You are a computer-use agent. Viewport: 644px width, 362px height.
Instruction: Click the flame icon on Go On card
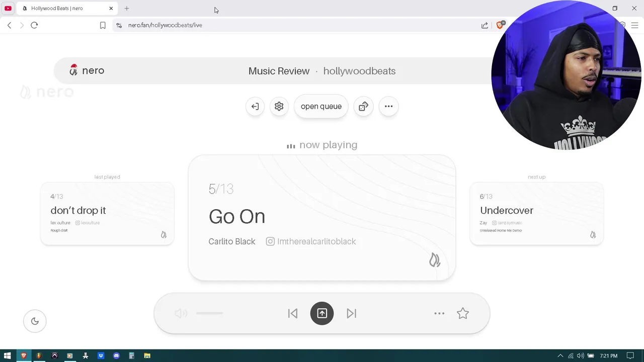pos(435,260)
